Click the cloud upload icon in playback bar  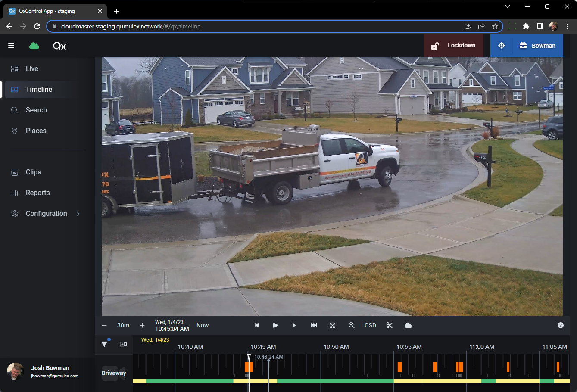point(408,325)
